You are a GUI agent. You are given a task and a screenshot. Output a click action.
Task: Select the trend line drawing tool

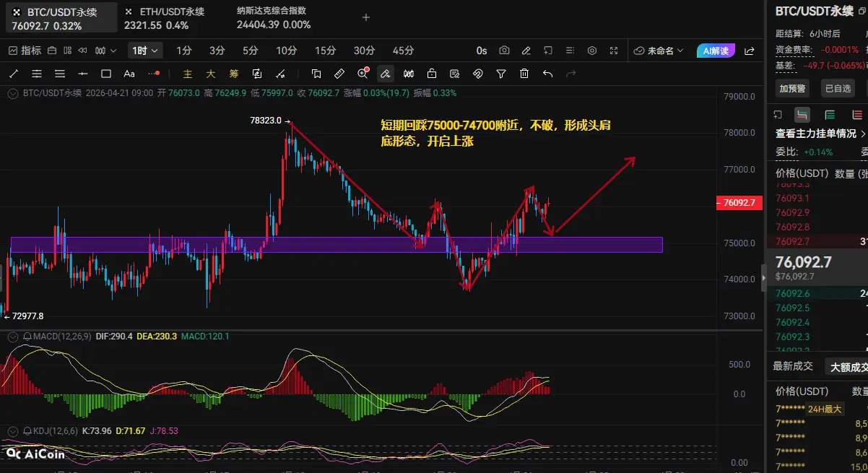pyautogui.click(x=14, y=73)
